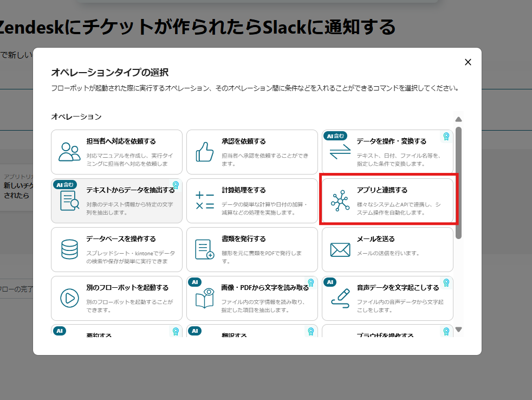Image resolution: width=532 pixels, height=400 pixels.
Task: Click the page title ZendeskにチケットがSlackに通知する
Action: point(198,27)
